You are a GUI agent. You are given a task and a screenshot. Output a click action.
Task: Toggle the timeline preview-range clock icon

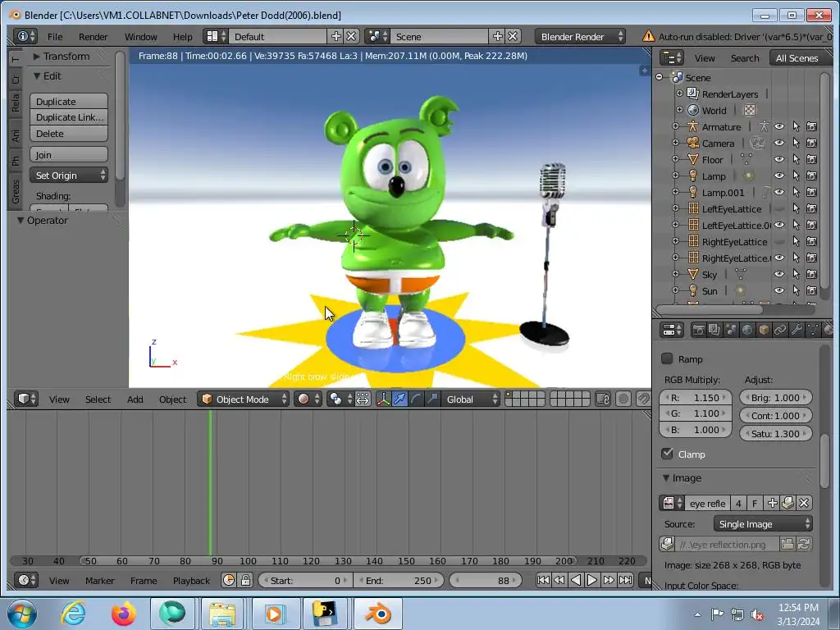coord(229,580)
